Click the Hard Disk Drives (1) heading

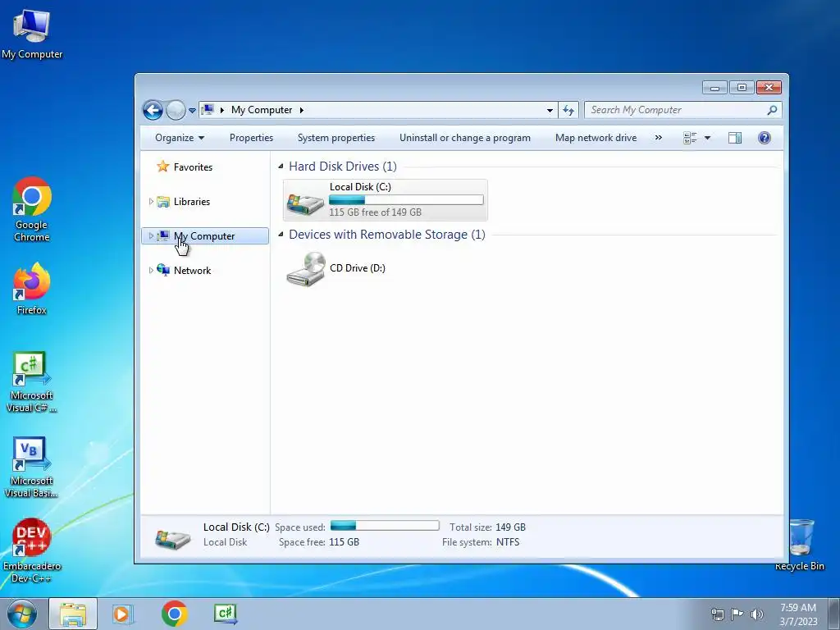pos(343,166)
